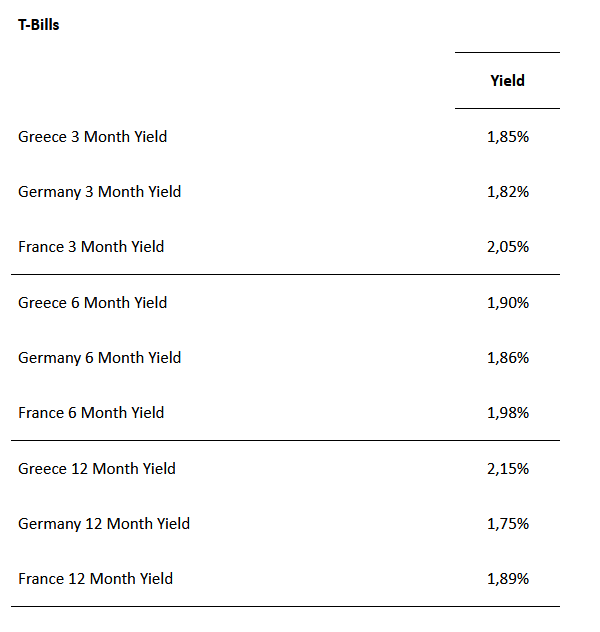This screenshot has height=632, width=600.
Task: Select the Greece 6 Month Yield label
Action: point(92,303)
